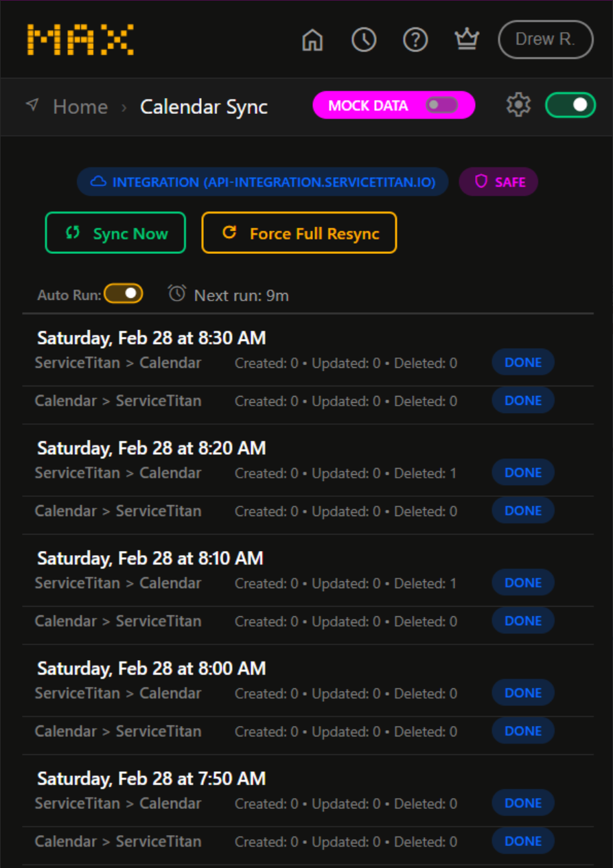
Task: Click the MAX logo
Action: click(79, 39)
